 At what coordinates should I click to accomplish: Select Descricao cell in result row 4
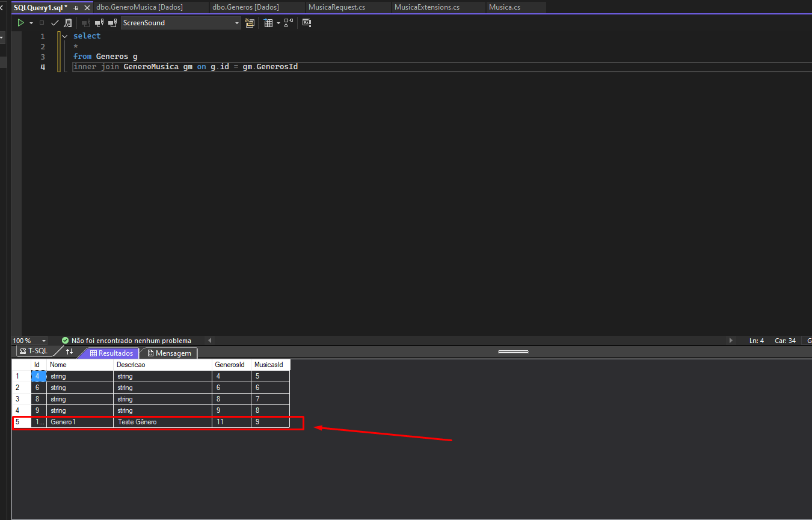tap(162, 410)
